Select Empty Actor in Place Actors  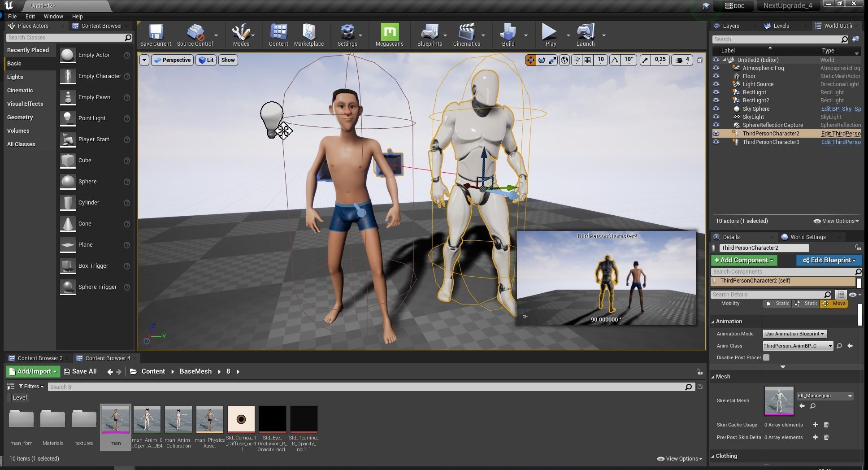94,55
